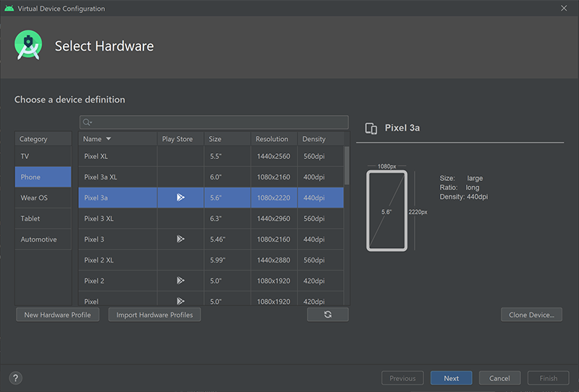Select the TV category
This screenshot has height=392, width=579.
(43, 156)
